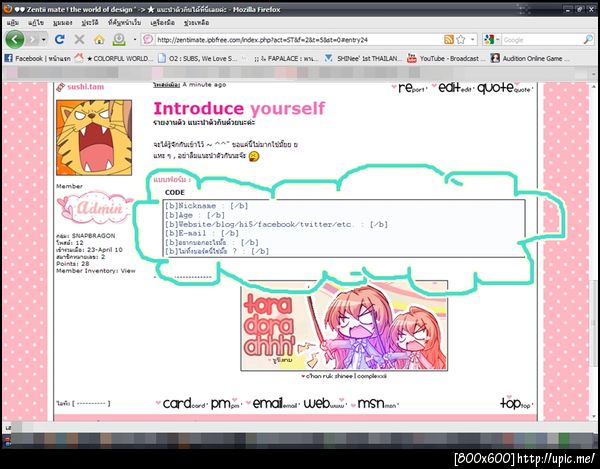Click the toradora signature banner image

pyautogui.click(x=344, y=325)
